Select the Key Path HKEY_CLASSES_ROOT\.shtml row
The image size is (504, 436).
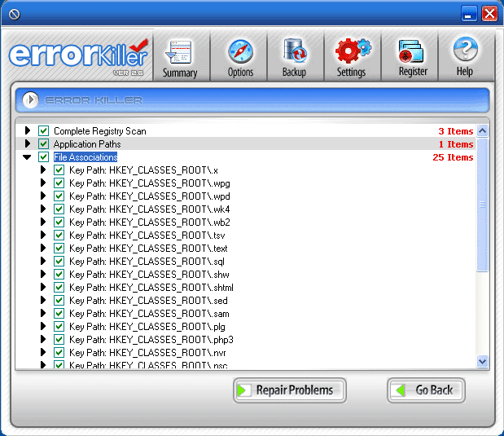pyautogui.click(x=151, y=288)
